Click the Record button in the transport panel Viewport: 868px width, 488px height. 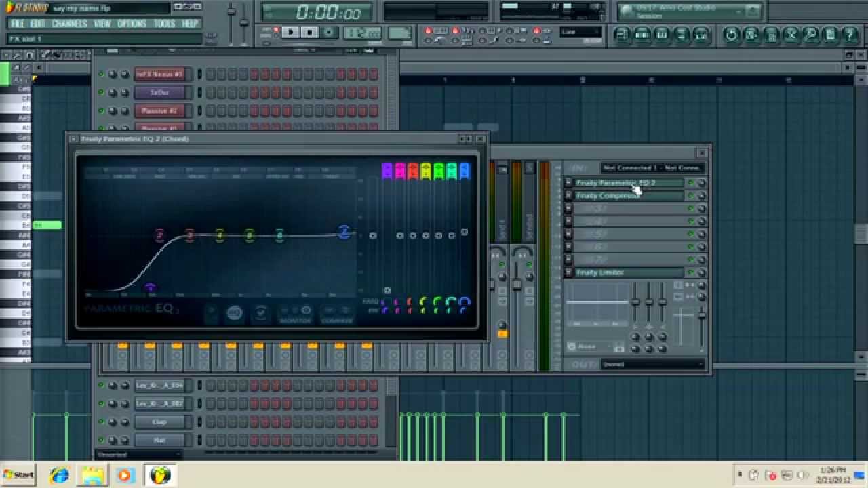pyautogui.click(x=329, y=32)
